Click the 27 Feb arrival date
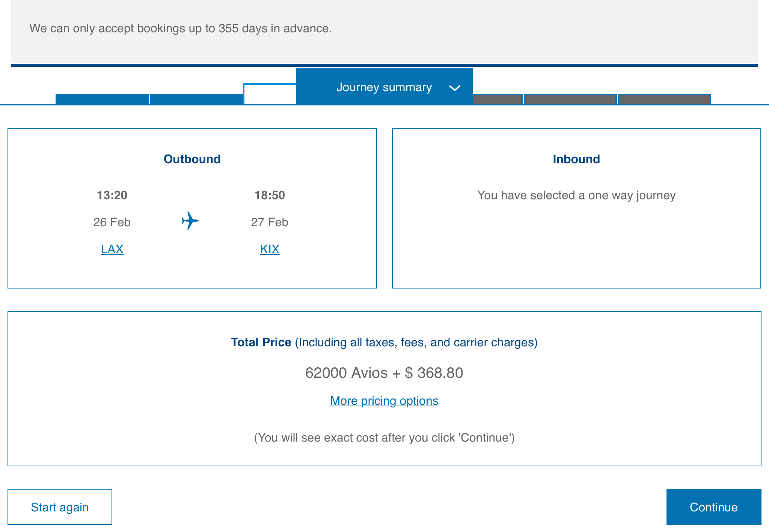The image size is (769, 532). [270, 222]
